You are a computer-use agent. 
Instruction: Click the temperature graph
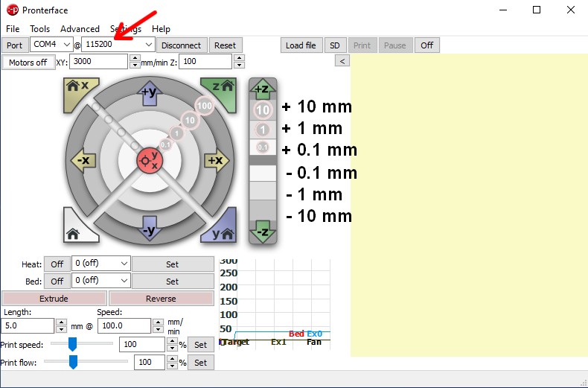pyautogui.click(x=275, y=305)
